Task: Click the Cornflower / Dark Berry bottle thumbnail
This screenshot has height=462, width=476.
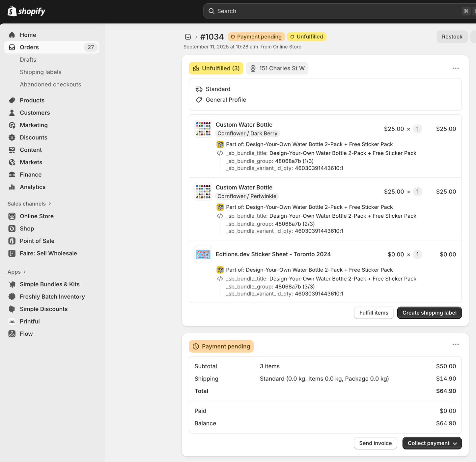Action: [x=203, y=129]
